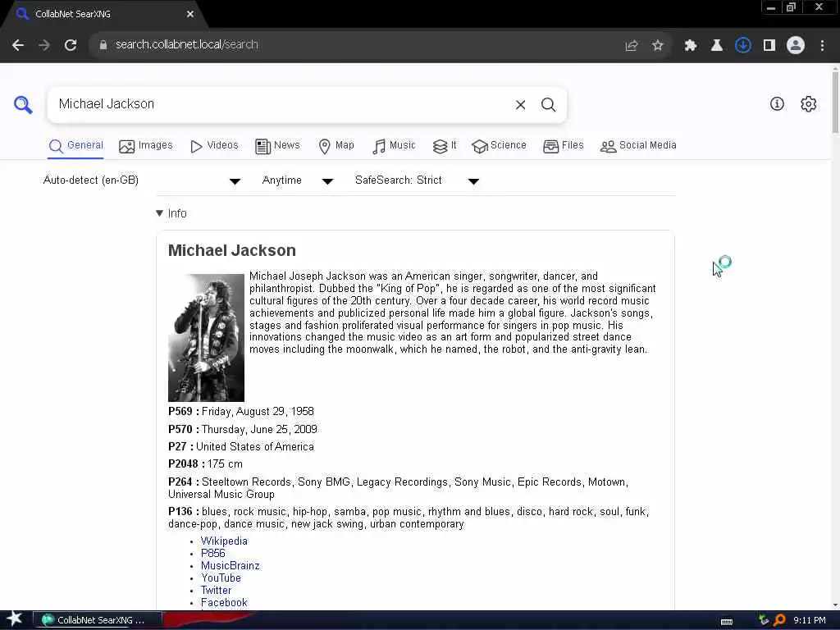The image size is (840, 630).
Task: Click the site lock icon
Action: [x=103, y=45]
